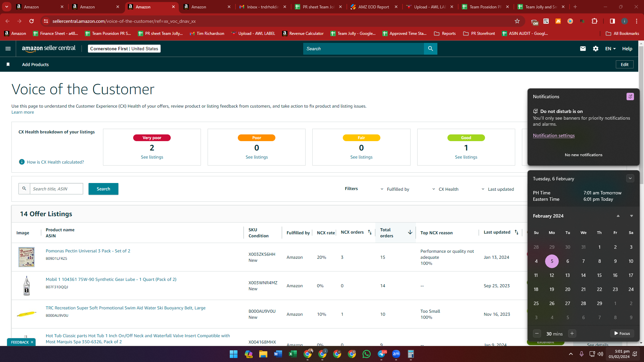
Task: Select February 14 in the calendar
Action: (x=583, y=275)
